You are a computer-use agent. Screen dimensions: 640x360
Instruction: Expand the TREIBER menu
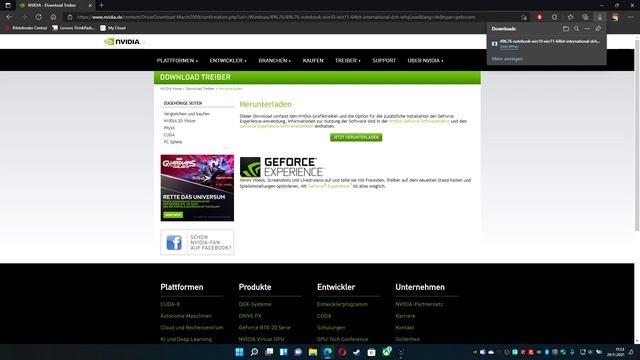click(x=347, y=60)
